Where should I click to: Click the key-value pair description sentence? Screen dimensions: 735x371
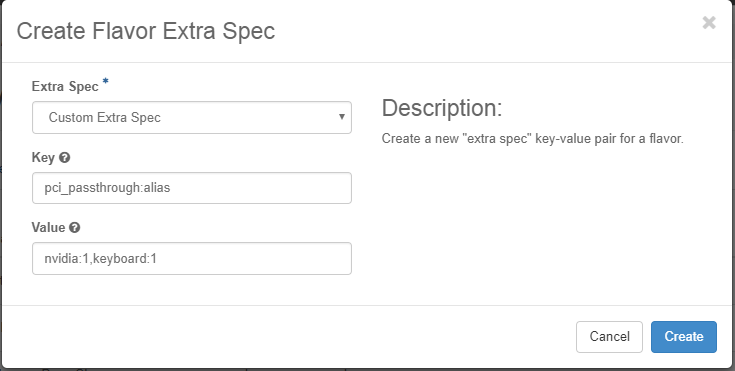(532, 139)
